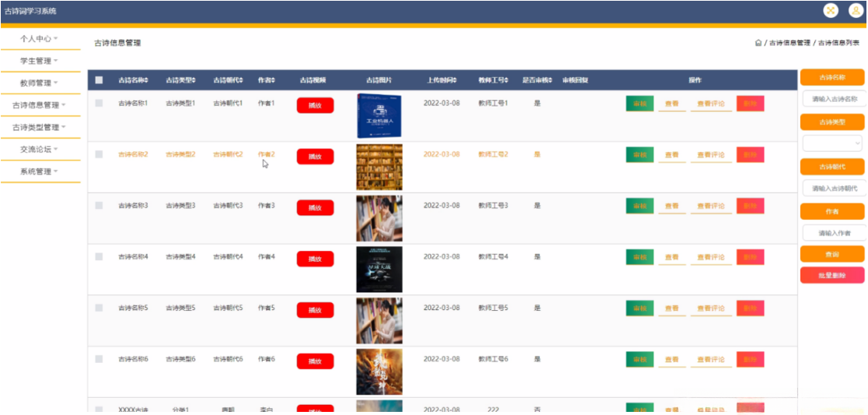
Task: Click 审核 for the 古诗名称1 row
Action: (640, 103)
